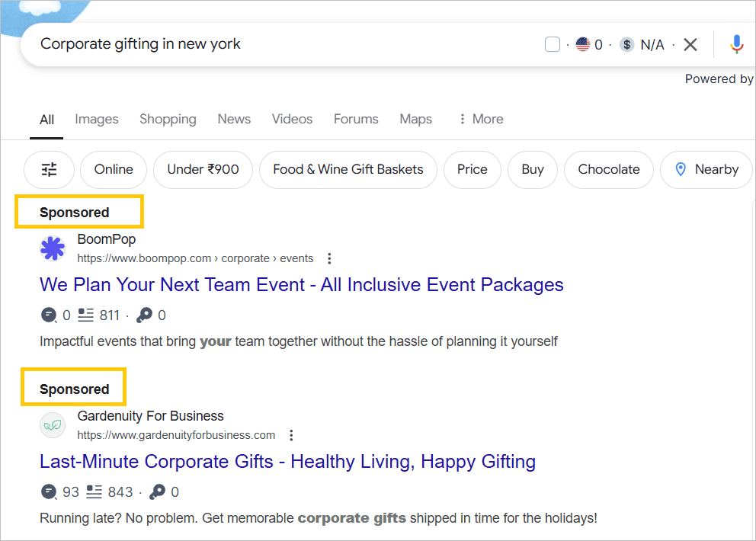The image size is (756, 541).
Task: Expand the More search categories menu
Action: pyautogui.click(x=480, y=119)
